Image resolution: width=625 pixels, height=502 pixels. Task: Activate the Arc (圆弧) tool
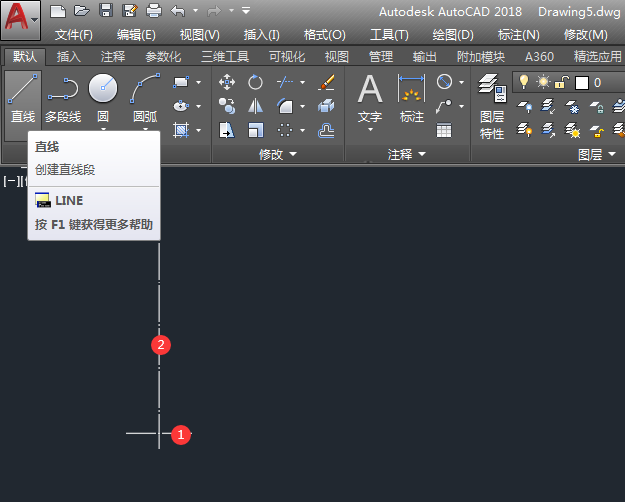pyautogui.click(x=145, y=97)
